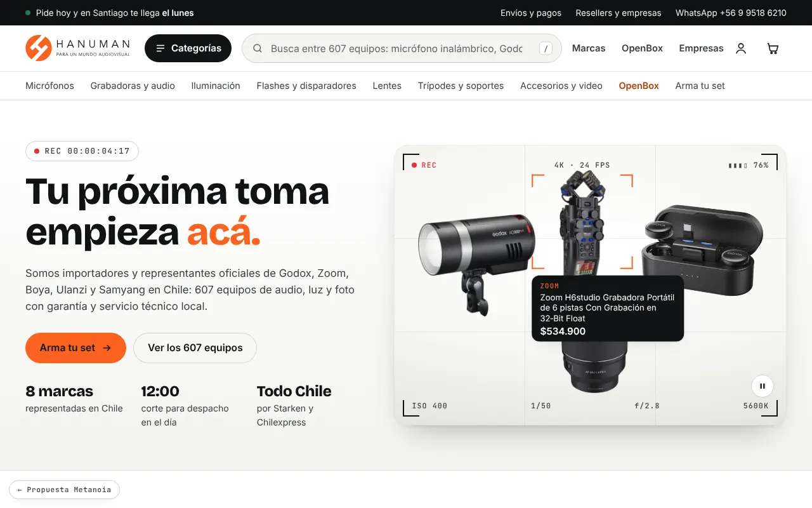Open the user account icon

tap(740, 48)
